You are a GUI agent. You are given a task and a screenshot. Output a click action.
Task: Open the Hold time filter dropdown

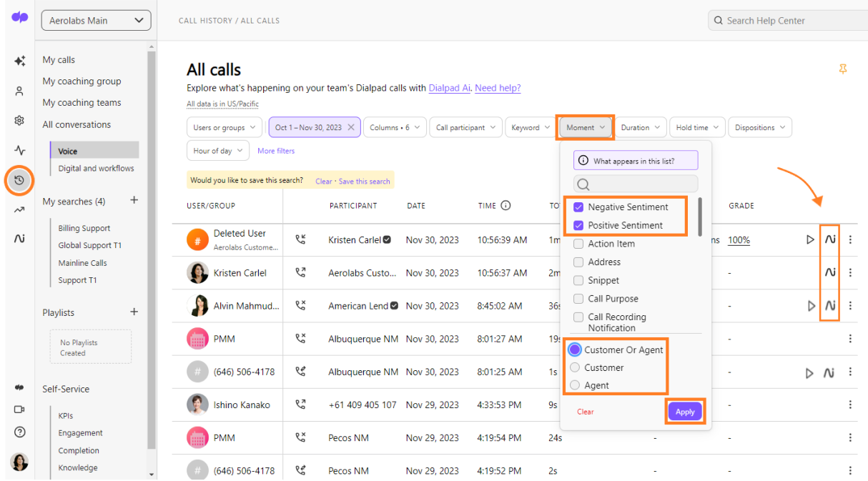click(x=698, y=128)
